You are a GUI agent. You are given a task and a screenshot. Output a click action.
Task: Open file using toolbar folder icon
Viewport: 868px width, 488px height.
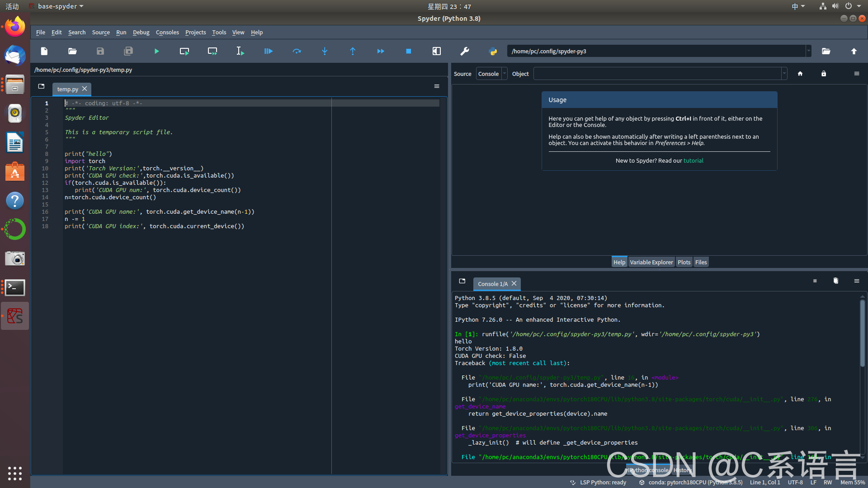click(x=72, y=52)
